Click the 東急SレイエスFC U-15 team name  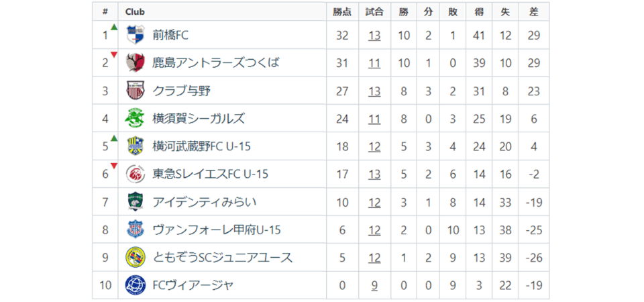pyautogui.click(x=210, y=174)
